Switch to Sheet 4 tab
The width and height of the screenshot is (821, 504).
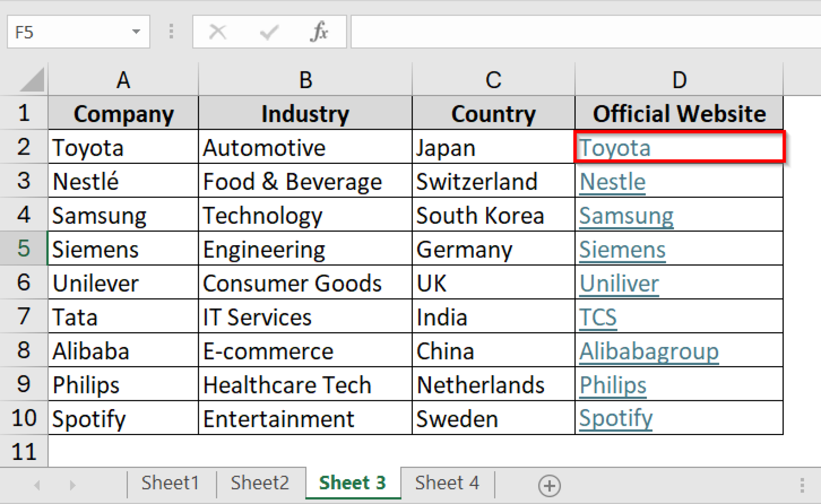pyautogui.click(x=447, y=483)
